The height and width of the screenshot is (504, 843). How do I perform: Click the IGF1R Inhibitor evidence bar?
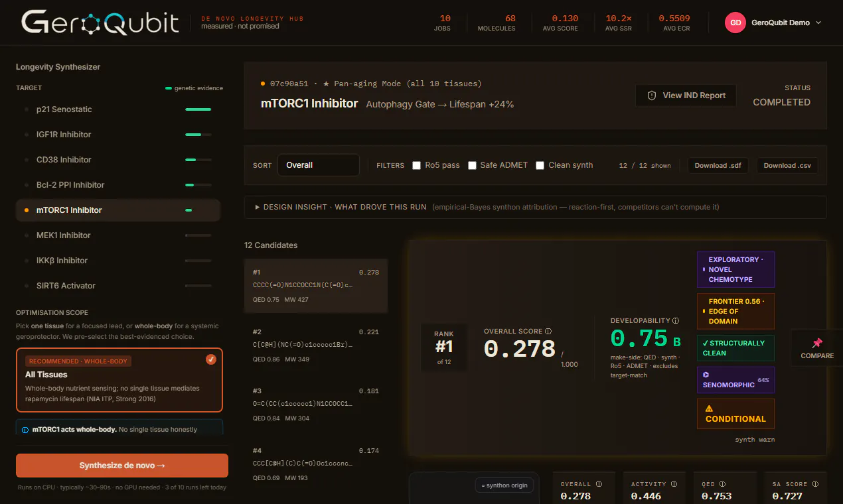[x=198, y=135]
